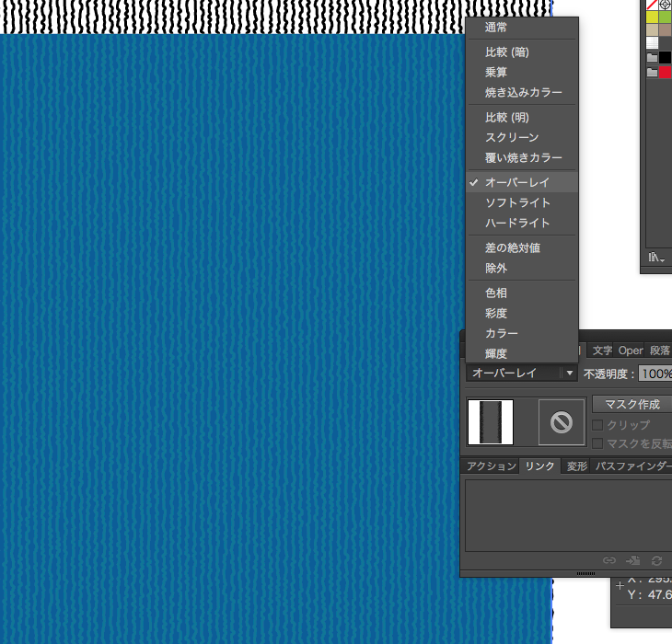Screen dimensions: 672x644
Task: Switch to the 変形 tab
Action: pyautogui.click(x=577, y=466)
